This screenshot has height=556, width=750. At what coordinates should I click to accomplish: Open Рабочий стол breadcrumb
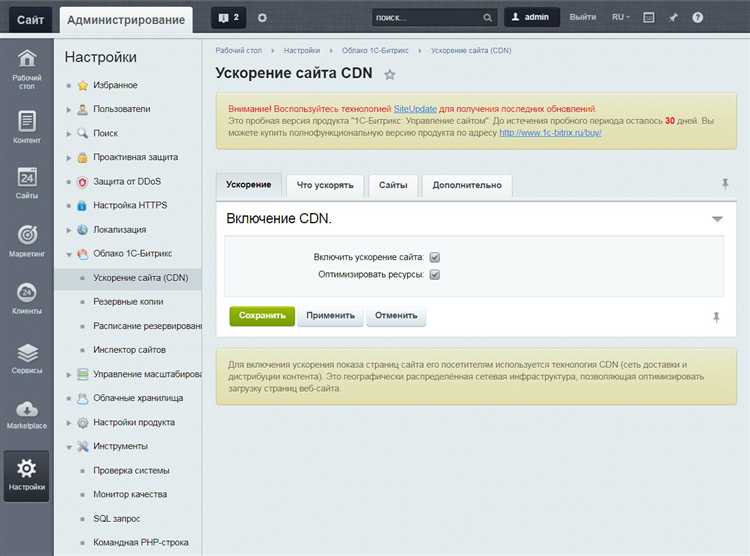pos(239,51)
